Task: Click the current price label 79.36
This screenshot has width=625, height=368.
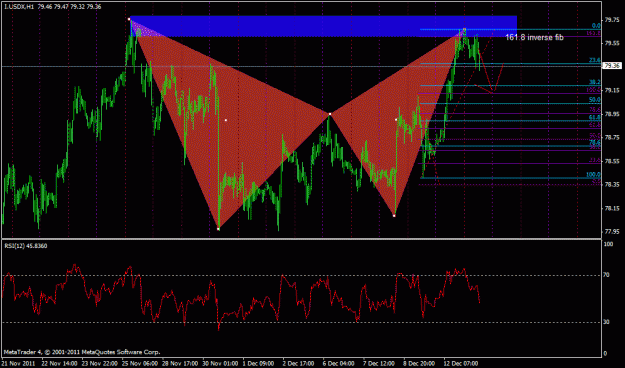Action: pyautogui.click(x=612, y=66)
